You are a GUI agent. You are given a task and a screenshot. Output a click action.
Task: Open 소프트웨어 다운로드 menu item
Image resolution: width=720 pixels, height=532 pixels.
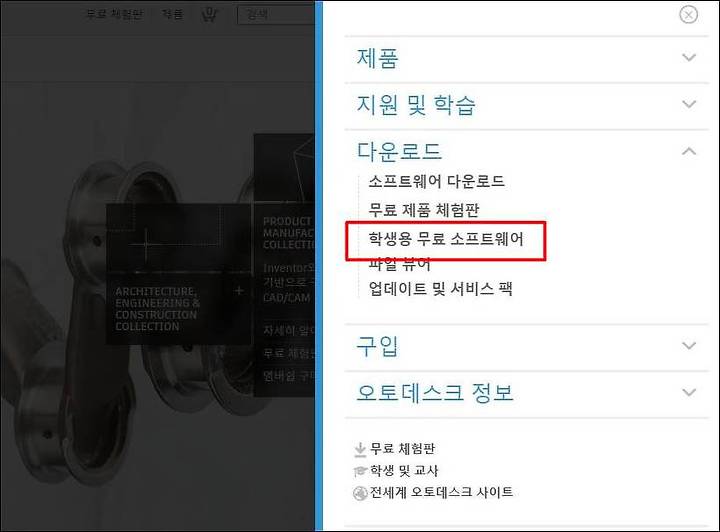(x=436, y=181)
